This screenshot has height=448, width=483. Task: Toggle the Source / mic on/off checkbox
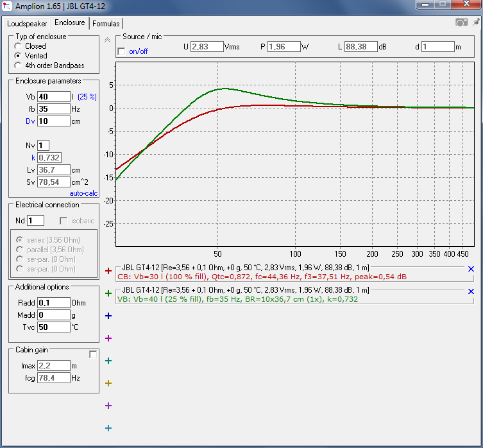point(122,51)
